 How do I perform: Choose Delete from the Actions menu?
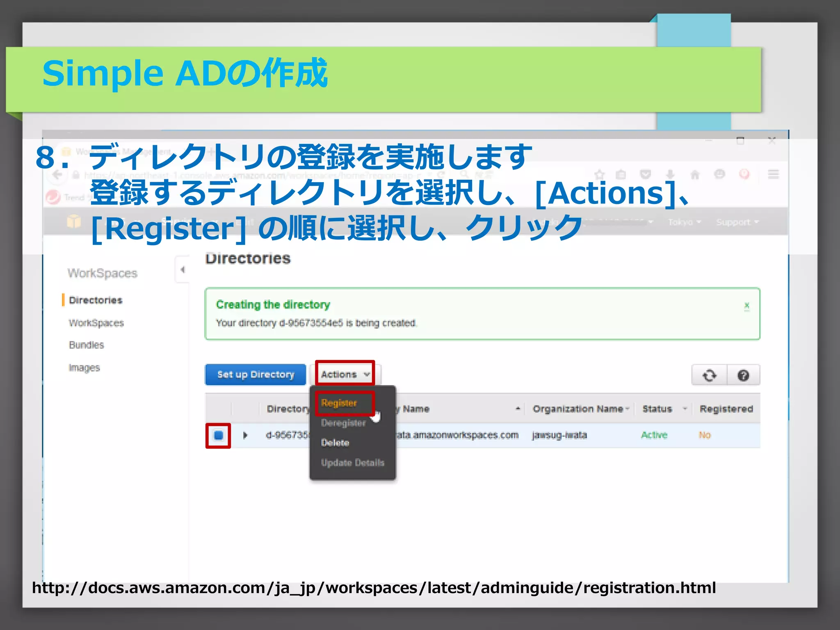pyautogui.click(x=335, y=443)
